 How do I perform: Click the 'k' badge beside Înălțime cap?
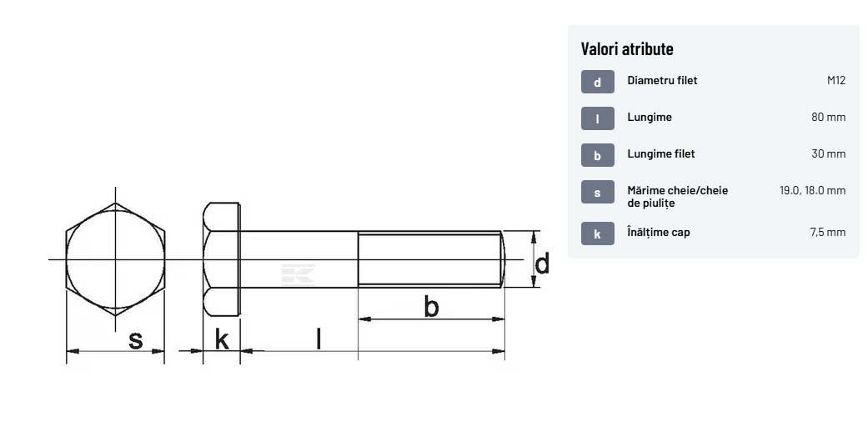[597, 234]
